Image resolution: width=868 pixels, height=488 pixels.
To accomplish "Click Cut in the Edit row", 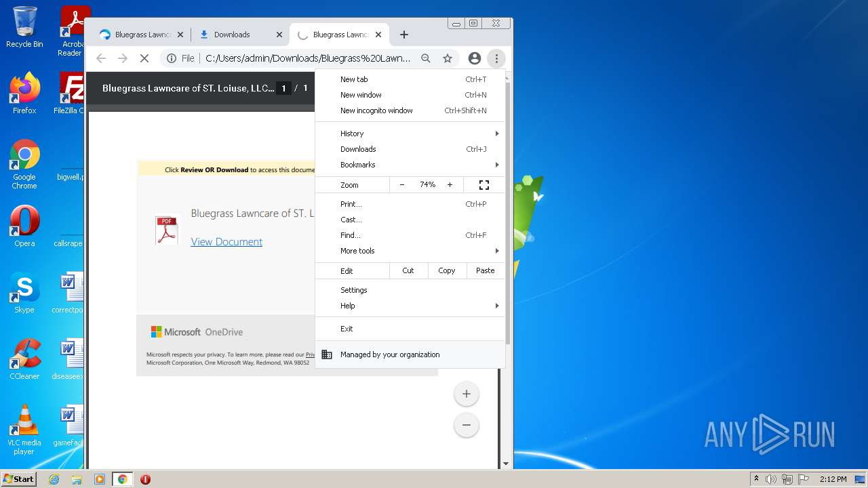I will [x=408, y=270].
